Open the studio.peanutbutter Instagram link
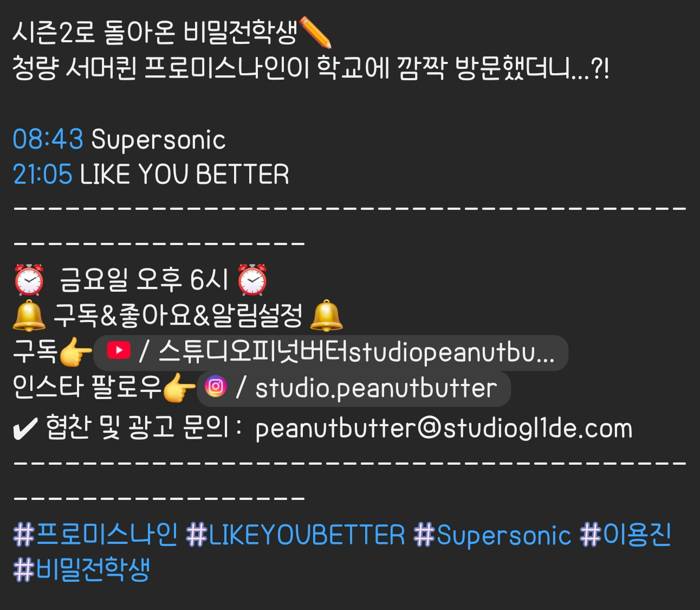 coord(353,389)
